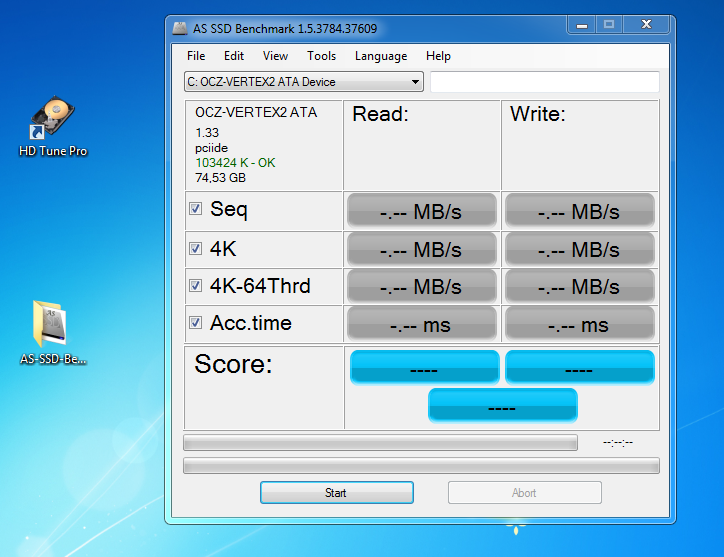Click the Seq write result field
The image size is (724, 557).
tap(580, 211)
